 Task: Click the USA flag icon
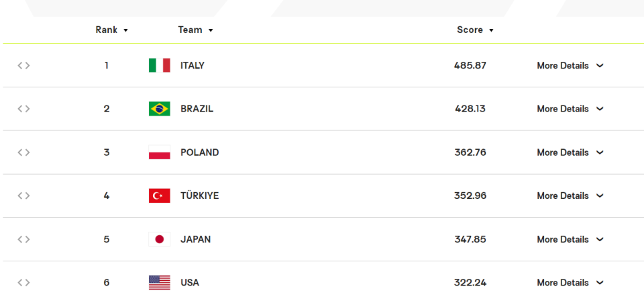tap(160, 282)
